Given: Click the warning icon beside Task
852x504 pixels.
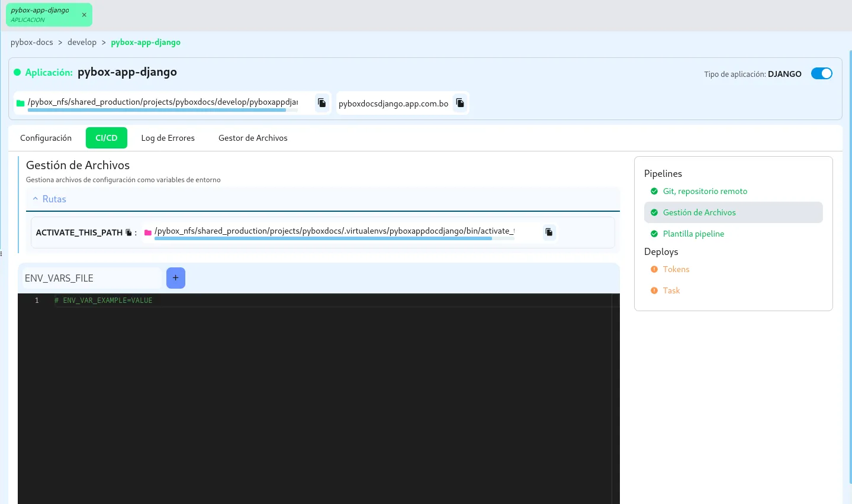Looking at the screenshot, I should pyautogui.click(x=654, y=290).
